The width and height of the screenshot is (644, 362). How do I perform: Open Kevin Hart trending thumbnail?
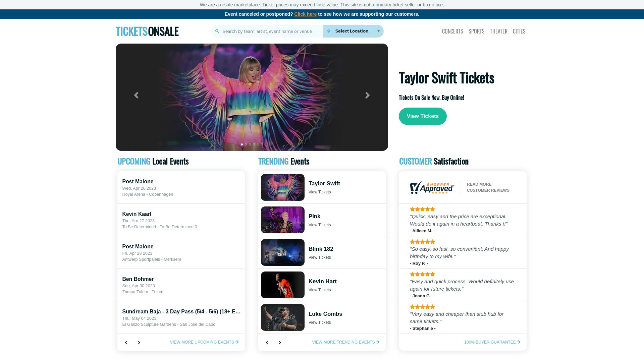tap(283, 285)
